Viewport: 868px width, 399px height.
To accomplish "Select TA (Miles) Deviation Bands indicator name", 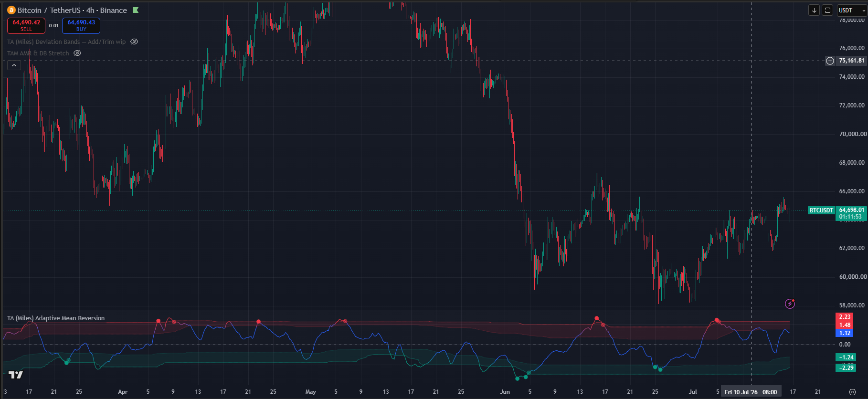I will [x=66, y=42].
